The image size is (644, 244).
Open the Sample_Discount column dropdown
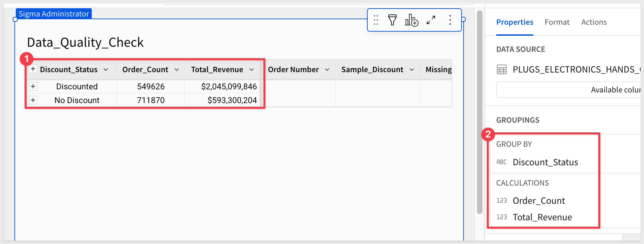[x=412, y=70]
